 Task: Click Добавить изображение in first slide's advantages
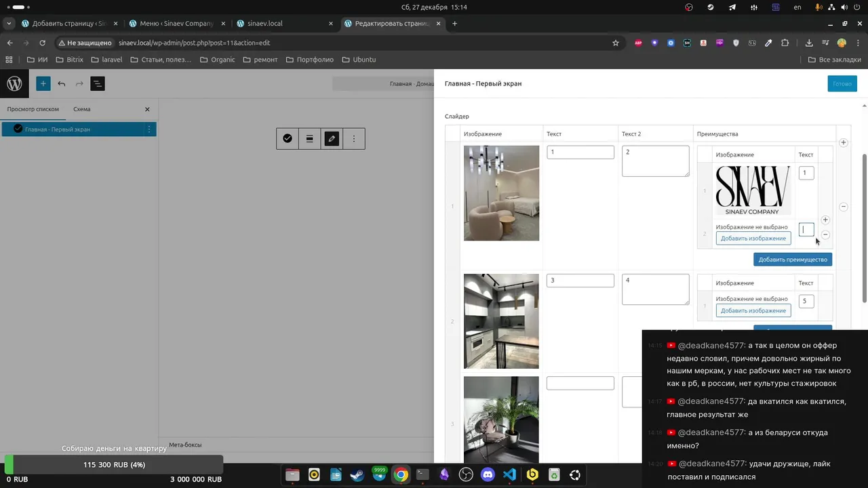click(753, 239)
